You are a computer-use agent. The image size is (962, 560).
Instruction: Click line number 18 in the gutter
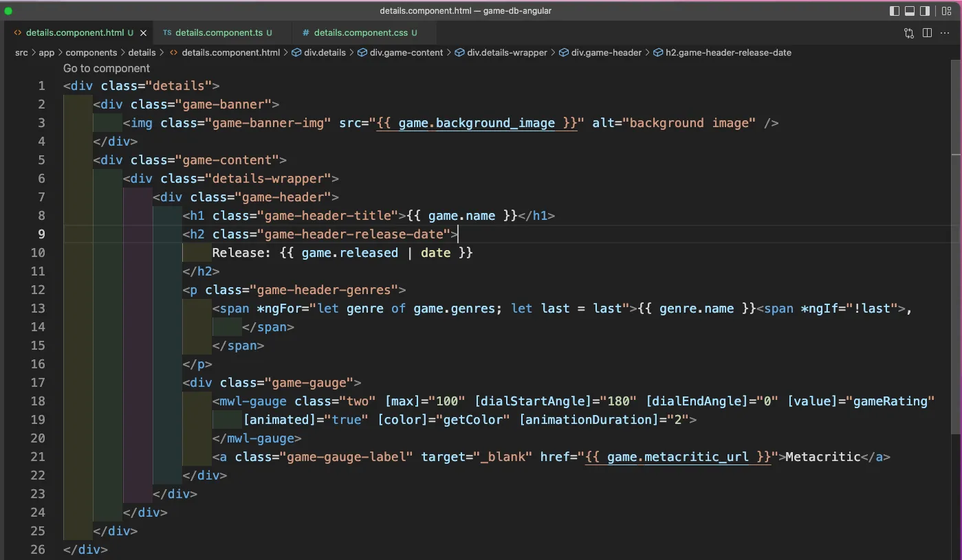pos(38,401)
